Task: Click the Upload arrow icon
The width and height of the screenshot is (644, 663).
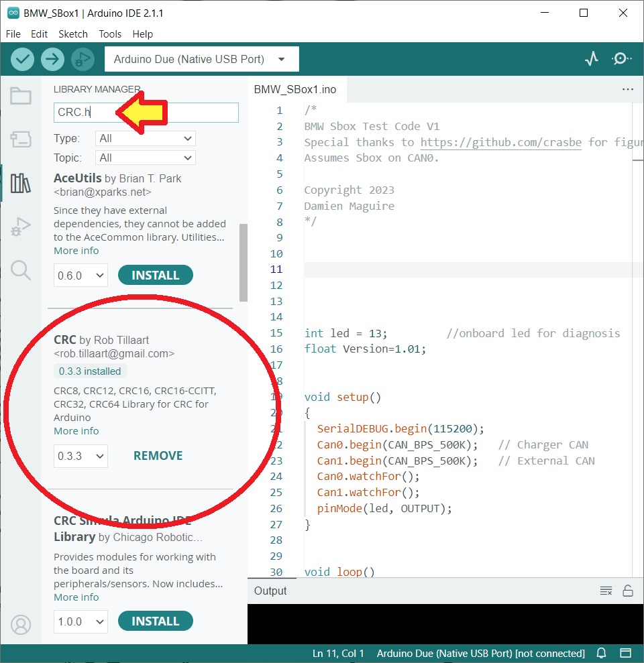Action: pyautogui.click(x=52, y=59)
